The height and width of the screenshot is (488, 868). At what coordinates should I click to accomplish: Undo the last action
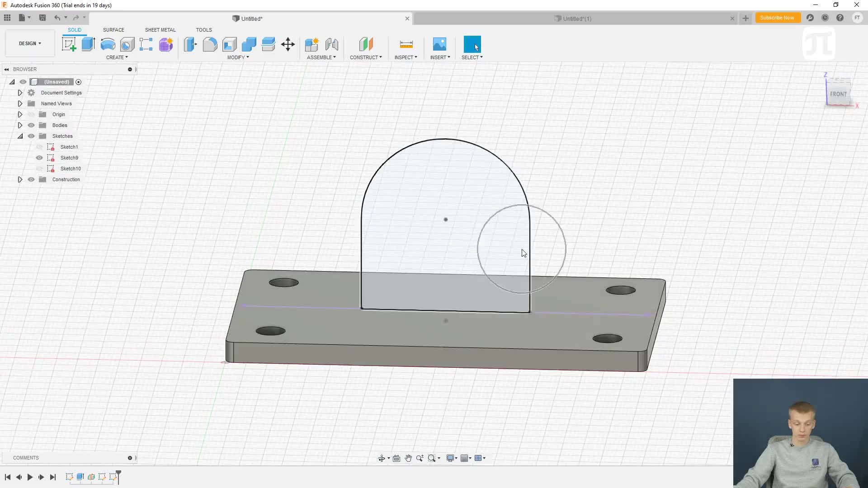pos(57,18)
